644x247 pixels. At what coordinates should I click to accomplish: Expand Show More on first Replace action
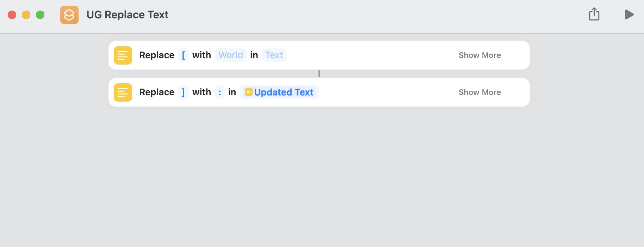[x=479, y=55]
